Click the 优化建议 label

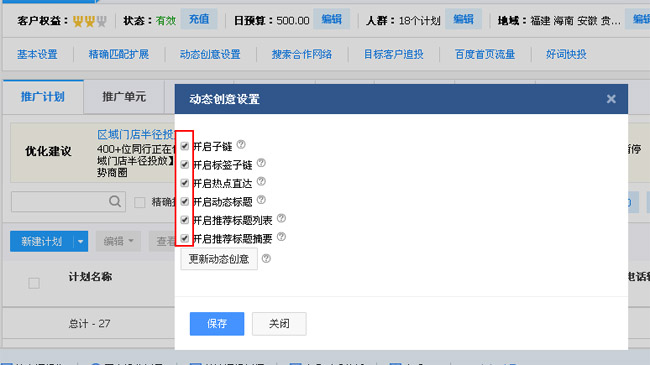48,151
